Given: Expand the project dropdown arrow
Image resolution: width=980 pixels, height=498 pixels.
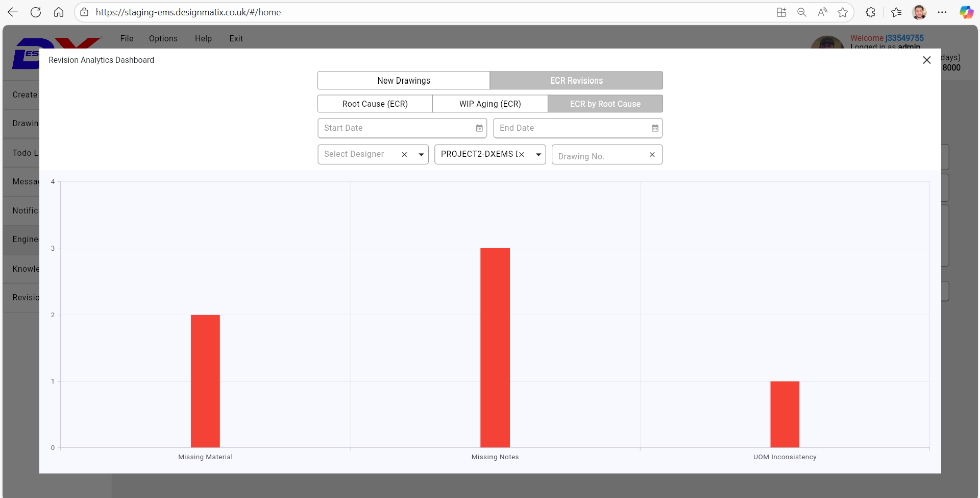Looking at the screenshot, I should (x=538, y=155).
